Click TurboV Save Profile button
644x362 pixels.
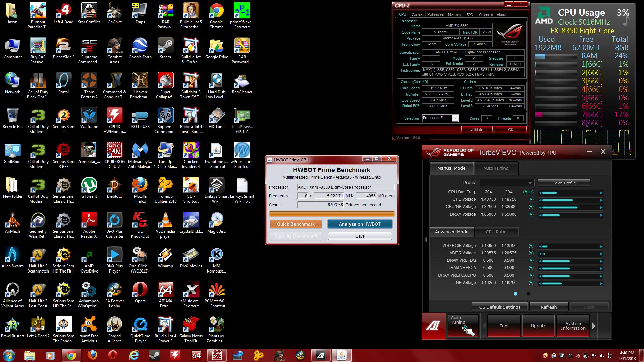tap(564, 183)
